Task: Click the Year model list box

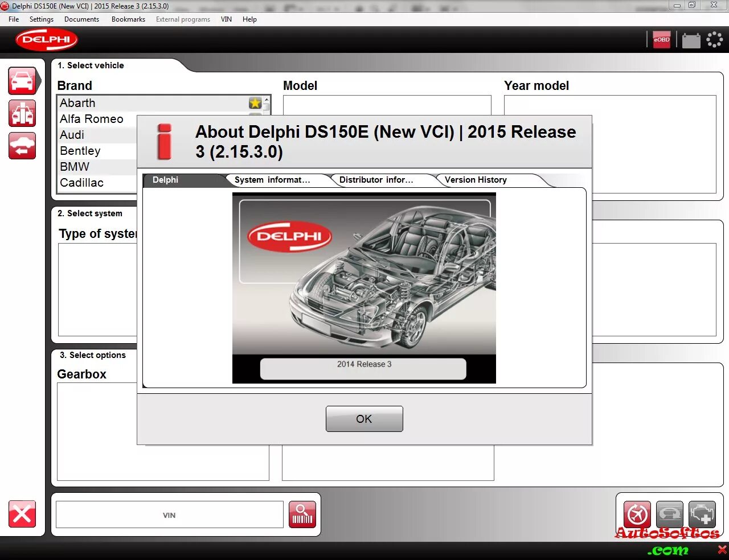Action: click(610, 145)
